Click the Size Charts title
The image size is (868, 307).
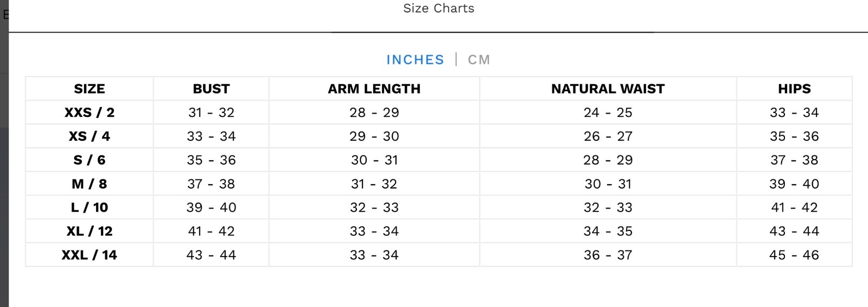click(438, 8)
